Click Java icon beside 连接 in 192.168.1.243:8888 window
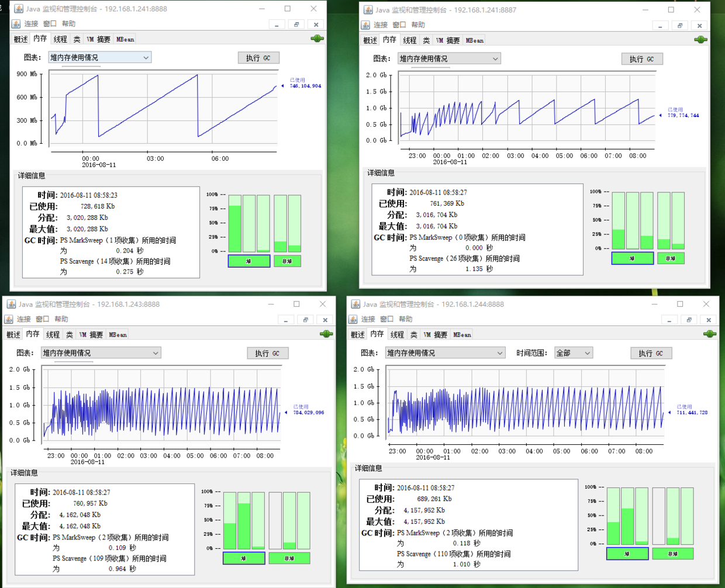725x588 pixels. click(x=9, y=319)
